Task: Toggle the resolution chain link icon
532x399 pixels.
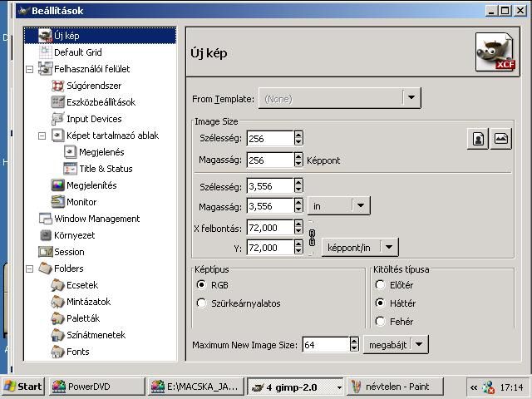Action: click(313, 237)
